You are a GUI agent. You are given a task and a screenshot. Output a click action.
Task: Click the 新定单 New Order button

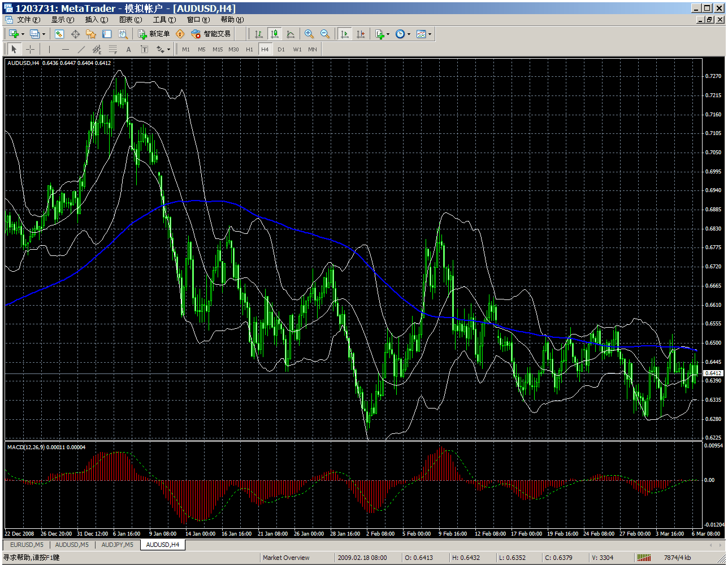click(x=154, y=34)
